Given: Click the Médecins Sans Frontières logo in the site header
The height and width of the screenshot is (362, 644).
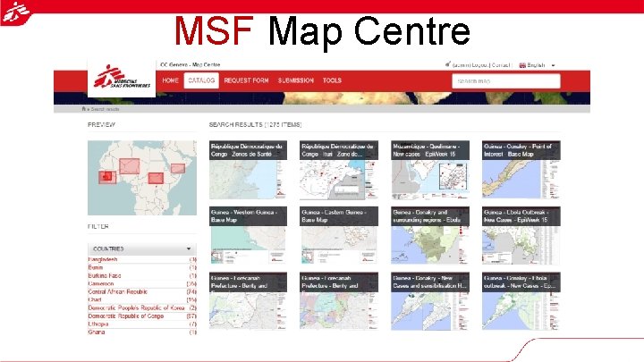Looking at the screenshot, I should [122, 78].
